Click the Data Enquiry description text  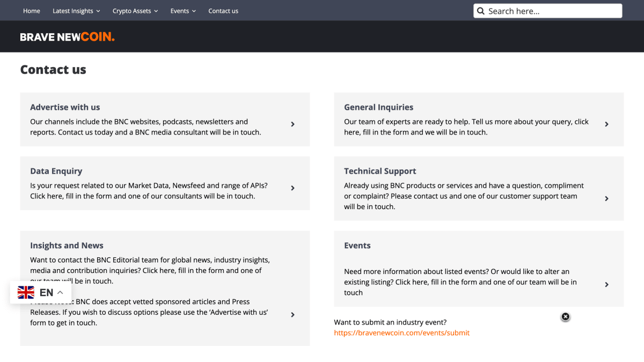coord(149,191)
